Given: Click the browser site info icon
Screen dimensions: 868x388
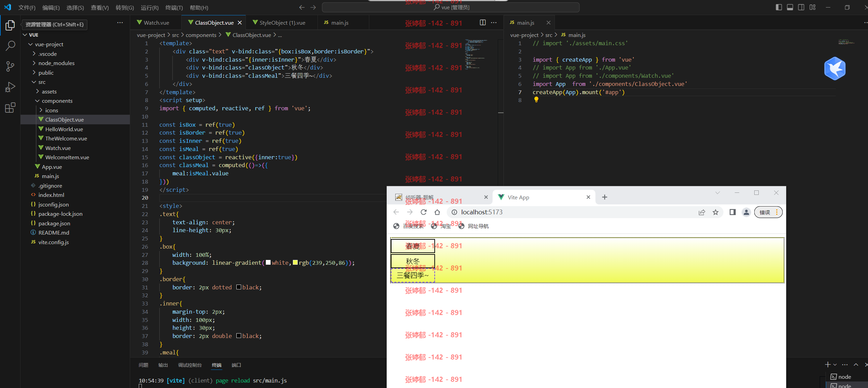Looking at the screenshot, I should coord(454,212).
